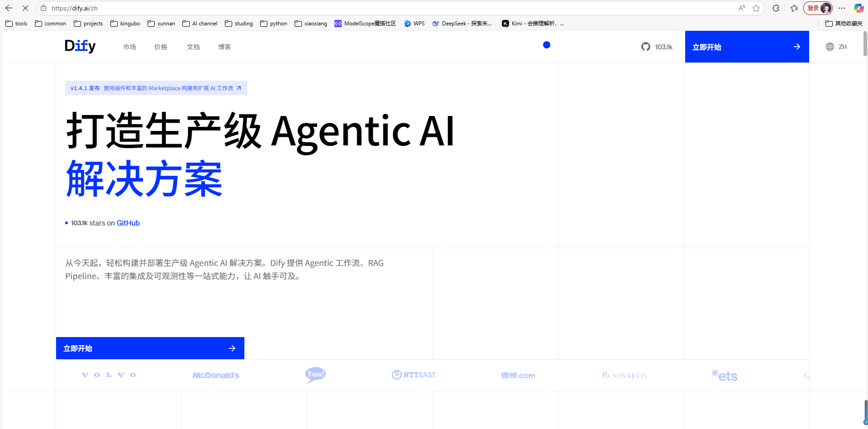Click the browser back arrow
The height and width of the screenshot is (429, 868).
point(9,8)
